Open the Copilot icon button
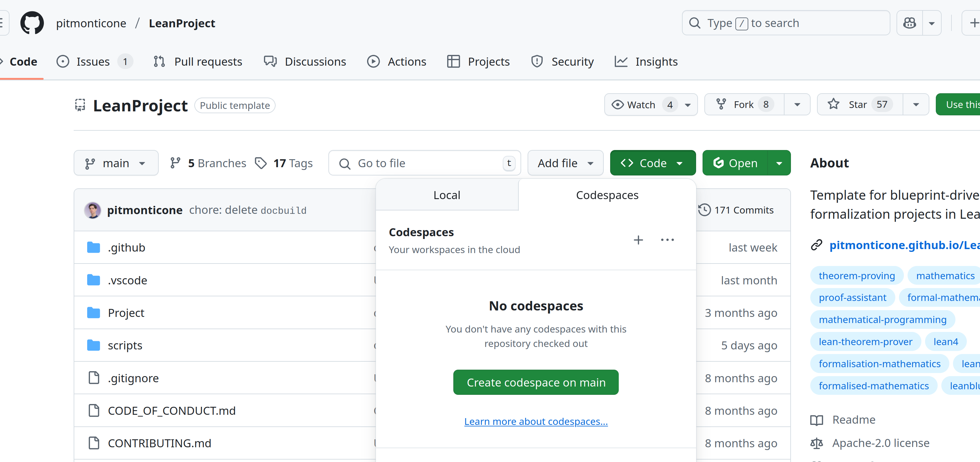 [909, 23]
